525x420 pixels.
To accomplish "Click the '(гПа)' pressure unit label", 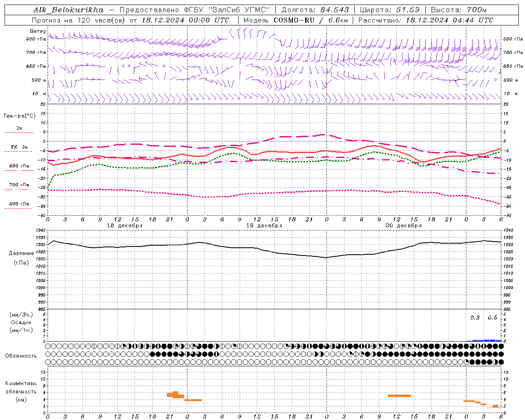I will 21,262.
